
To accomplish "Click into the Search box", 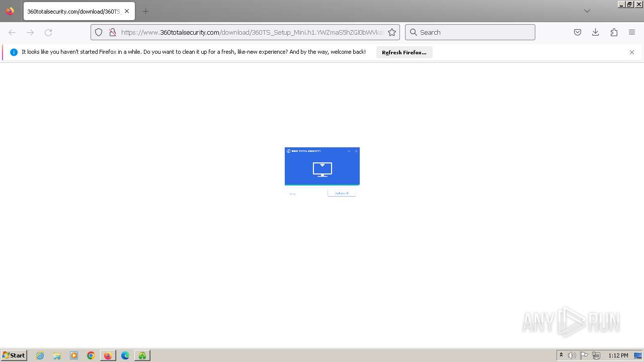I will [470, 32].
